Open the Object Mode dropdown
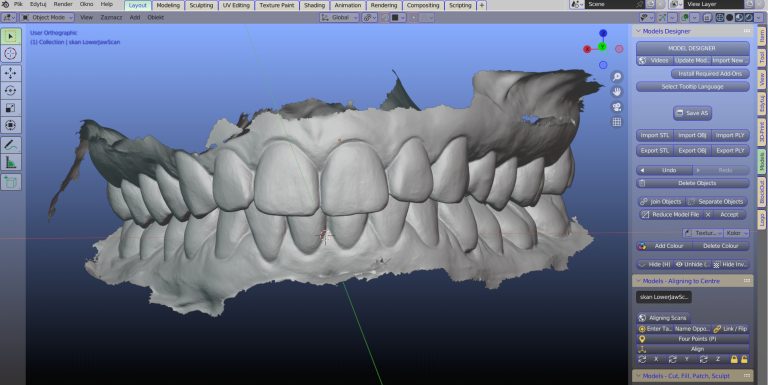Viewport: 768px width, 385px height. click(x=47, y=18)
